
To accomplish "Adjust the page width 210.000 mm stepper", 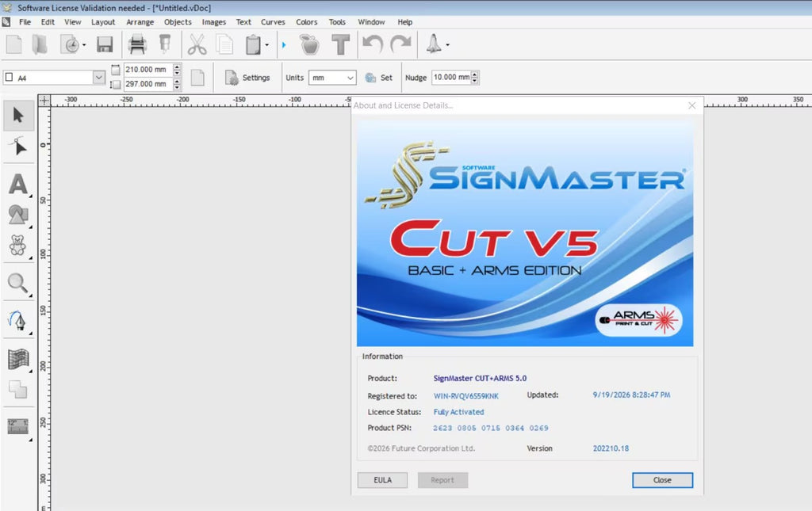I will click(177, 69).
